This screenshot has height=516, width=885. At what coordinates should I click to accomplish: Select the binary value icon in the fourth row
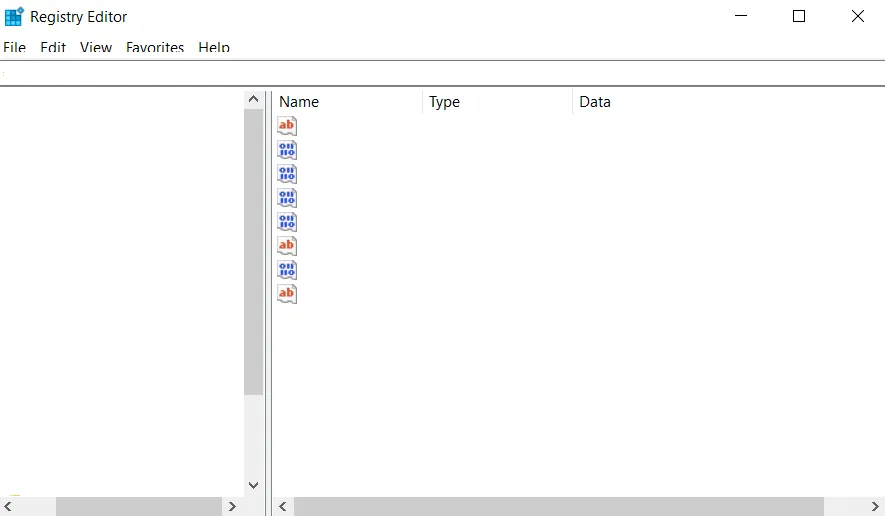(287, 198)
